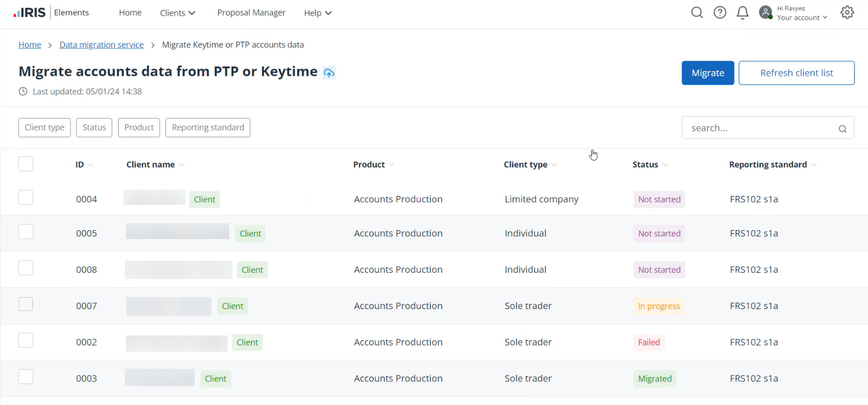Click Accounts Production in row 0003

(x=398, y=379)
